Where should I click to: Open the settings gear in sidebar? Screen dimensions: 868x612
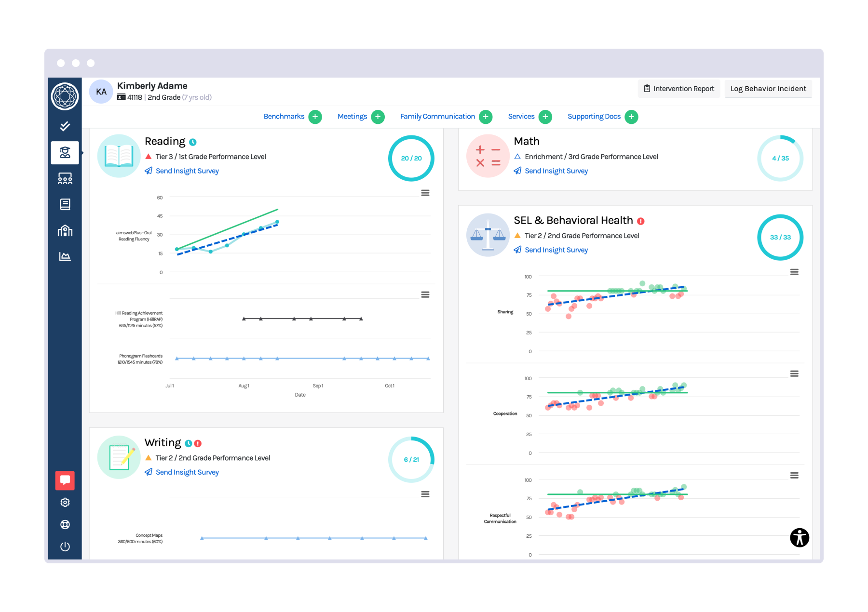tap(65, 503)
